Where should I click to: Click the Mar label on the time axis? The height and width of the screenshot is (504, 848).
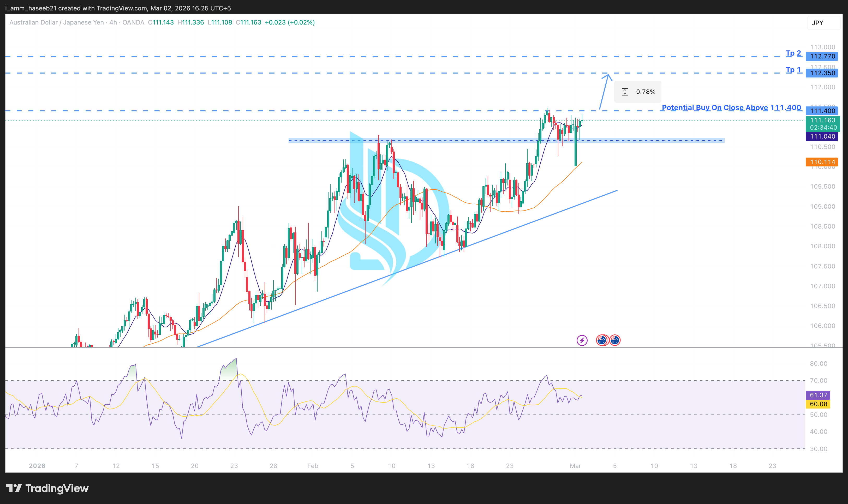tap(575, 466)
